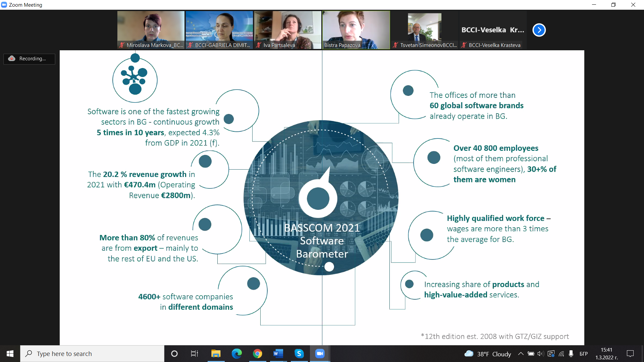
Task: Click muted microphone icon on Miroslava Markova
Action: click(122, 45)
